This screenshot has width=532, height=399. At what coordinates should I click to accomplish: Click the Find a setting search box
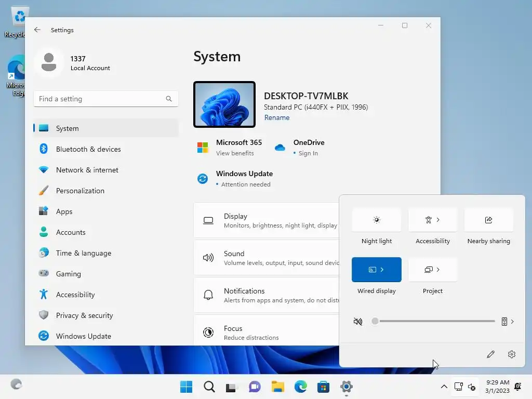(106, 99)
